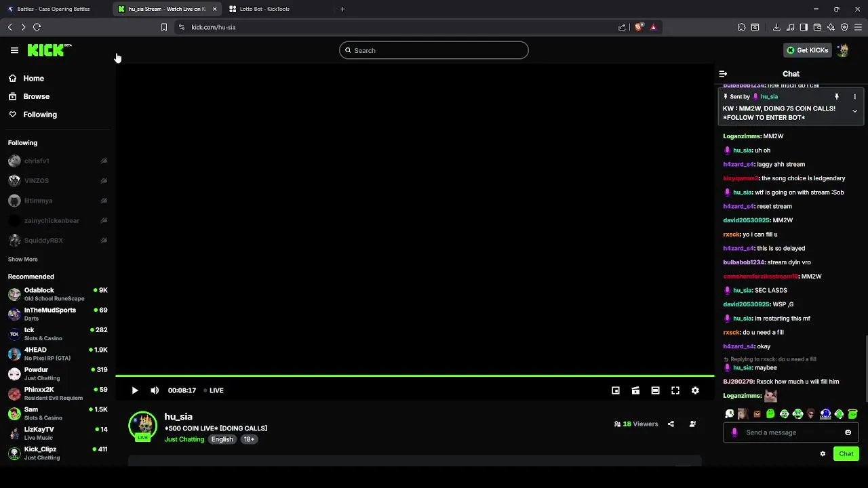Click the follow user icon beside share
The width and height of the screenshot is (868, 488).
coord(692,424)
